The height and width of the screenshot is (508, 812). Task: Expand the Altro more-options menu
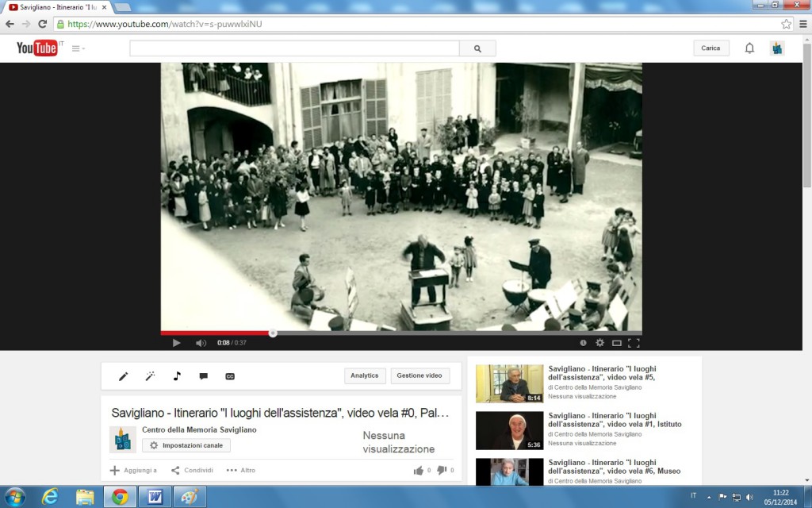[x=241, y=470]
